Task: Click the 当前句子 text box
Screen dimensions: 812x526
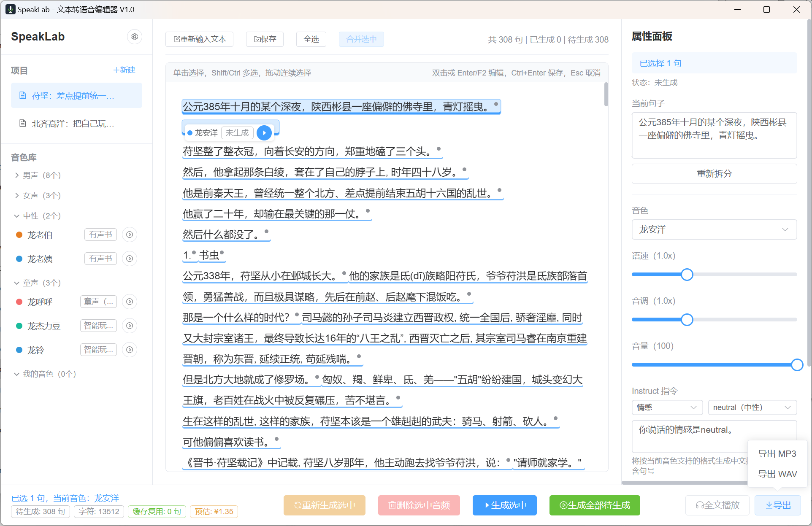Action: (714, 135)
